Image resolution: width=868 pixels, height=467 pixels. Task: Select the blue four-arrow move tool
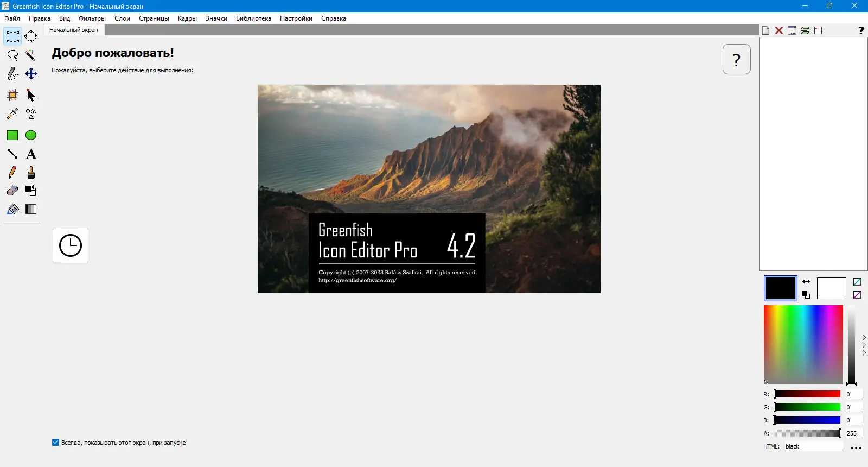(x=31, y=73)
